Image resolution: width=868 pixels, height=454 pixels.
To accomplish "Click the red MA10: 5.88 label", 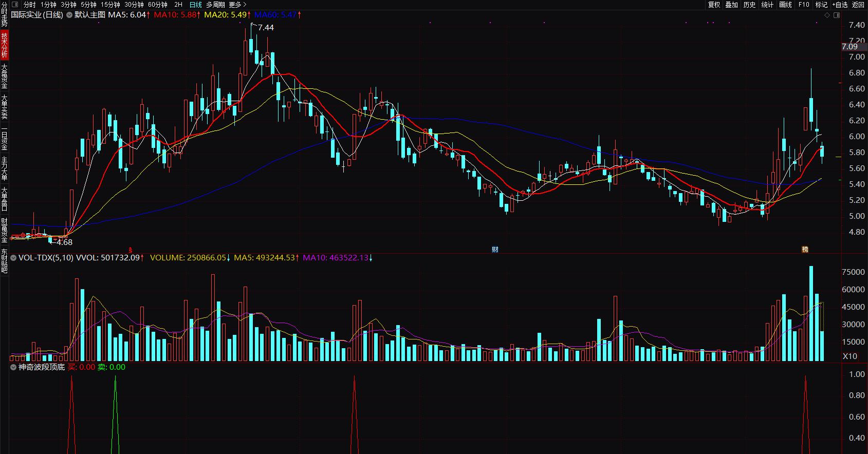I will (x=177, y=15).
